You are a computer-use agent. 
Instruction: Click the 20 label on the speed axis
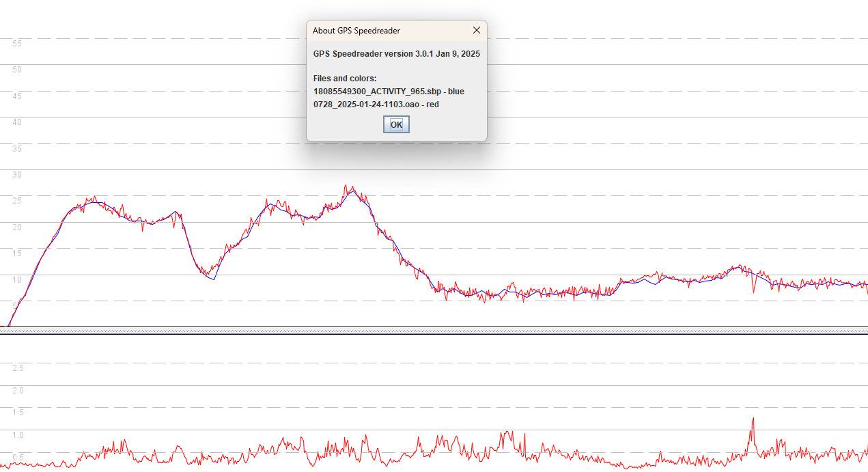pos(17,227)
